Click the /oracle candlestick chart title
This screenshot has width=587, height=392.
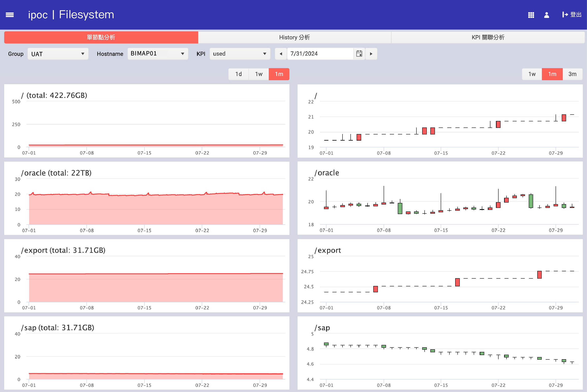point(327,173)
